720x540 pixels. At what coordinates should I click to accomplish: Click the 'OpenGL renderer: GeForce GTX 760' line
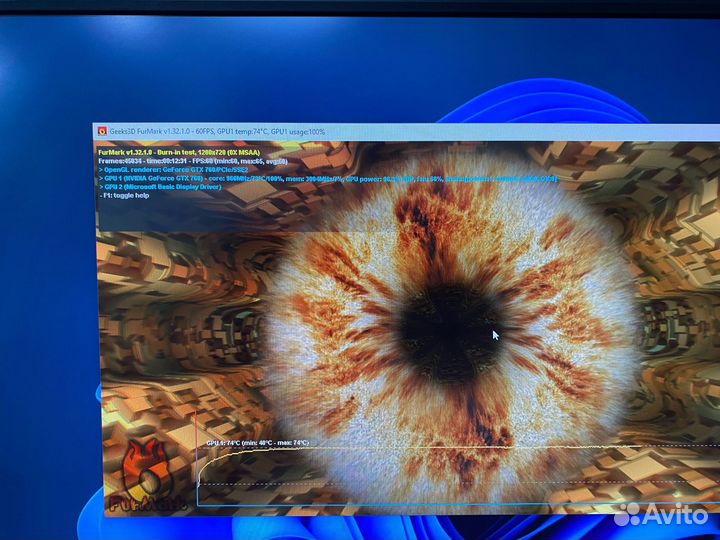tap(173, 169)
